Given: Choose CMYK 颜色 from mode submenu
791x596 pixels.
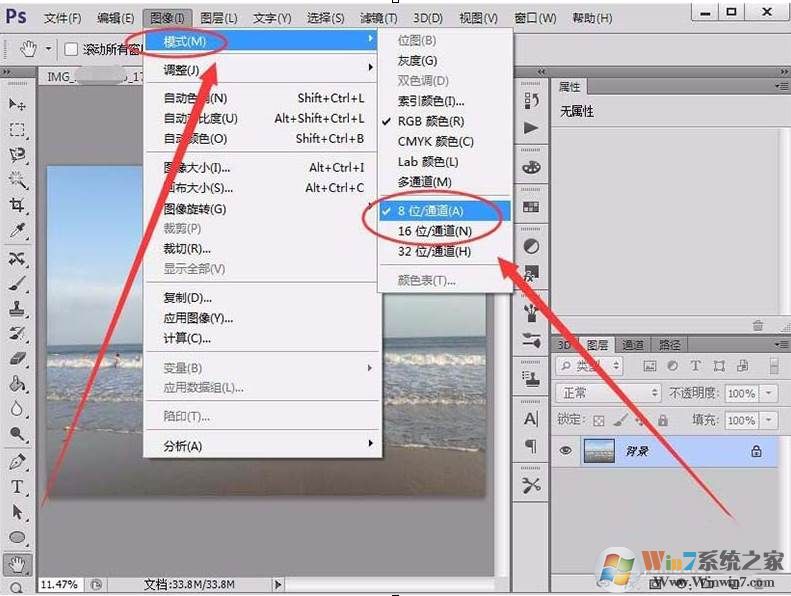Looking at the screenshot, I should (x=435, y=141).
